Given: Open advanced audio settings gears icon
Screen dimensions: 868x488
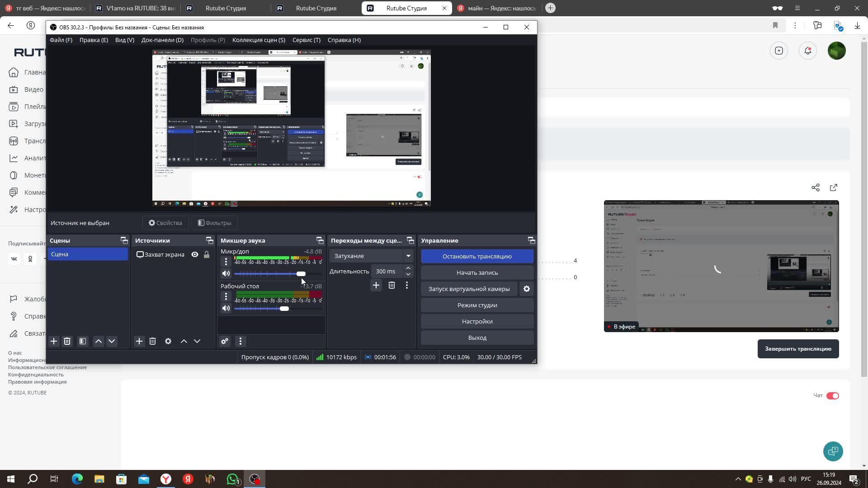Looking at the screenshot, I should 225,341.
